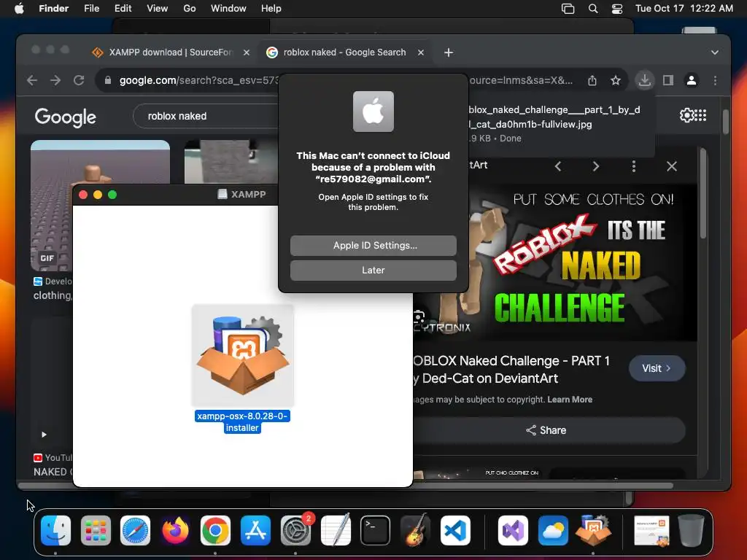Click the roblox naked search field
The width and height of the screenshot is (747, 560).
point(207,116)
